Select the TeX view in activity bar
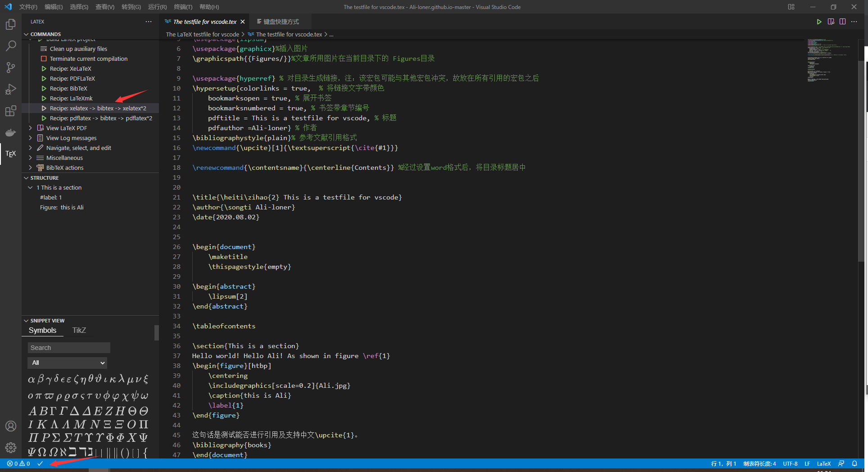 tap(11, 154)
